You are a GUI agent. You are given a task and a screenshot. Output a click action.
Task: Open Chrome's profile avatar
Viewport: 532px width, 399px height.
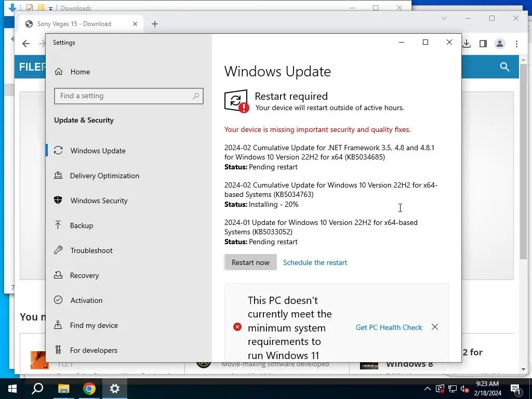pyautogui.click(x=499, y=44)
